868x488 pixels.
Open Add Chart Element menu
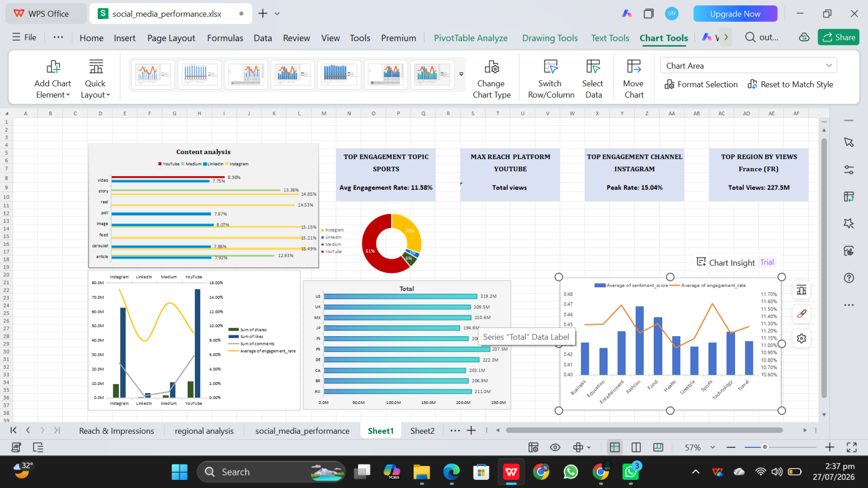tap(53, 79)
